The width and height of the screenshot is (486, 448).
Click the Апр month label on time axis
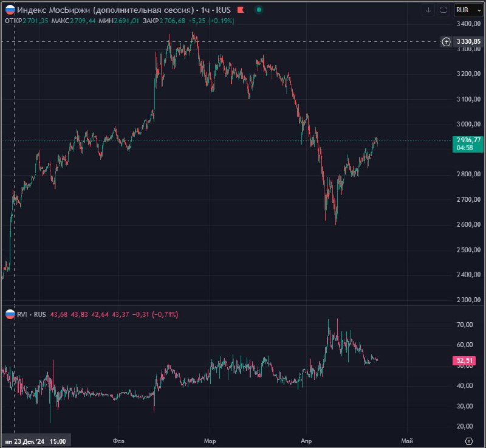click(306, 441)
